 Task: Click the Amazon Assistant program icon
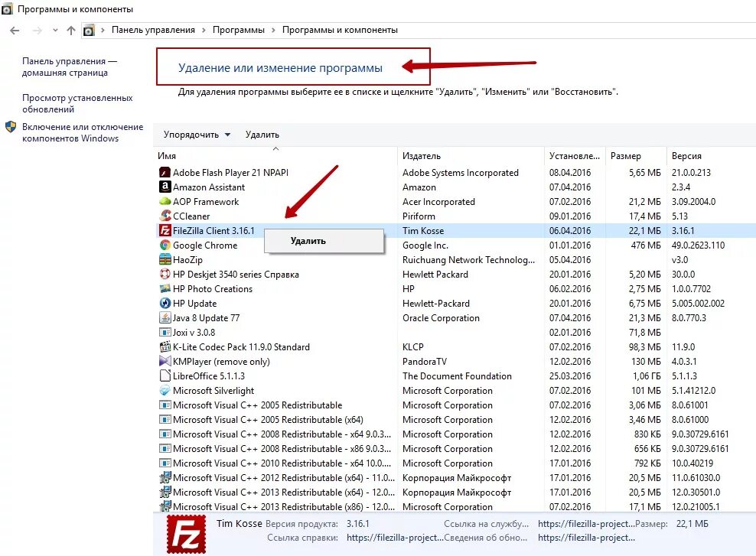coord(165,187)
